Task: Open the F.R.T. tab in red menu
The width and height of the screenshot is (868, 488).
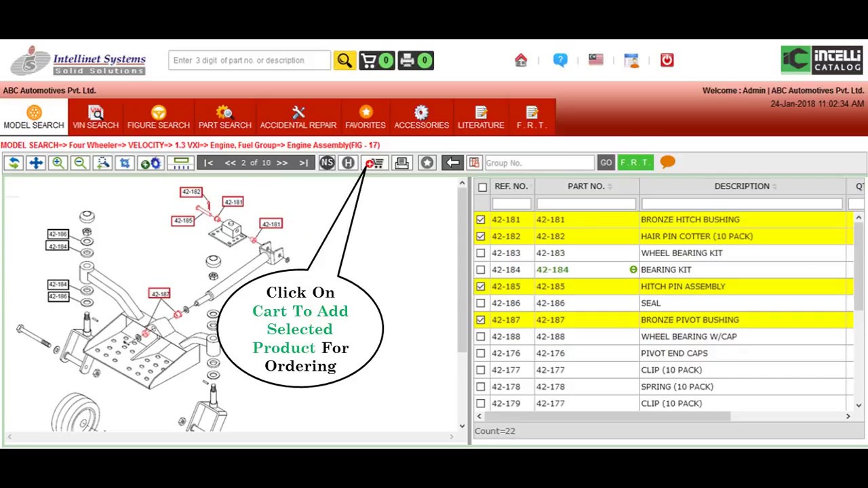Action: pyautogui.click(x=532, y=117)
